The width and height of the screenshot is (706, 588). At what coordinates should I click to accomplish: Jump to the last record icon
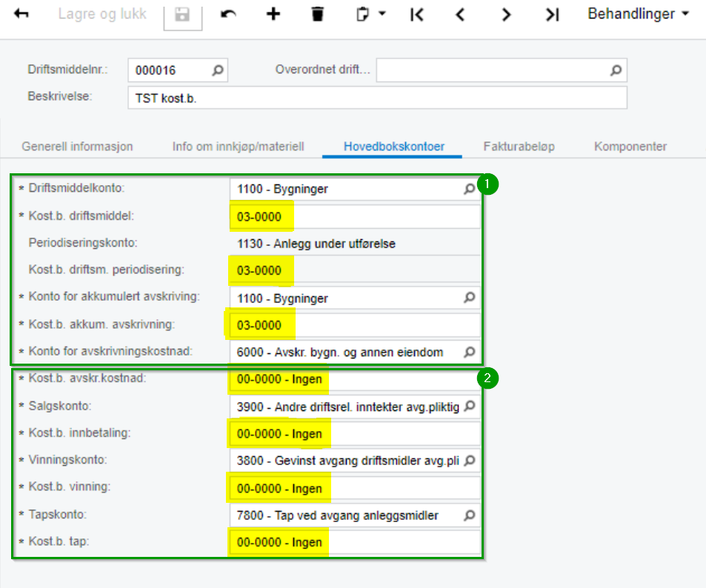552,15
